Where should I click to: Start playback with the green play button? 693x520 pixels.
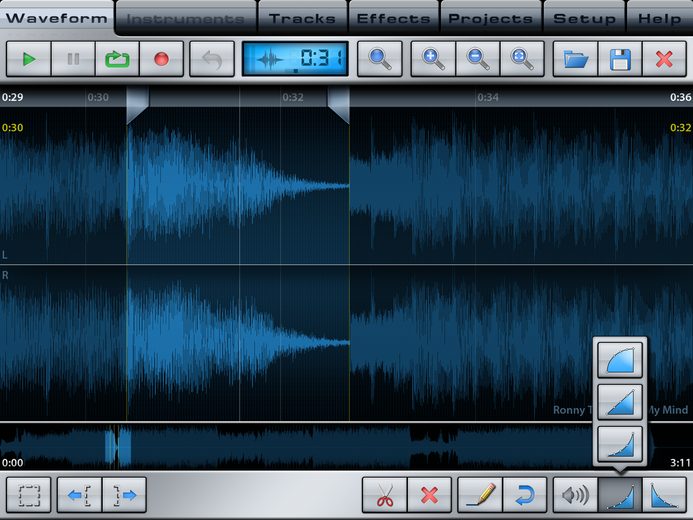pos(29,59)
